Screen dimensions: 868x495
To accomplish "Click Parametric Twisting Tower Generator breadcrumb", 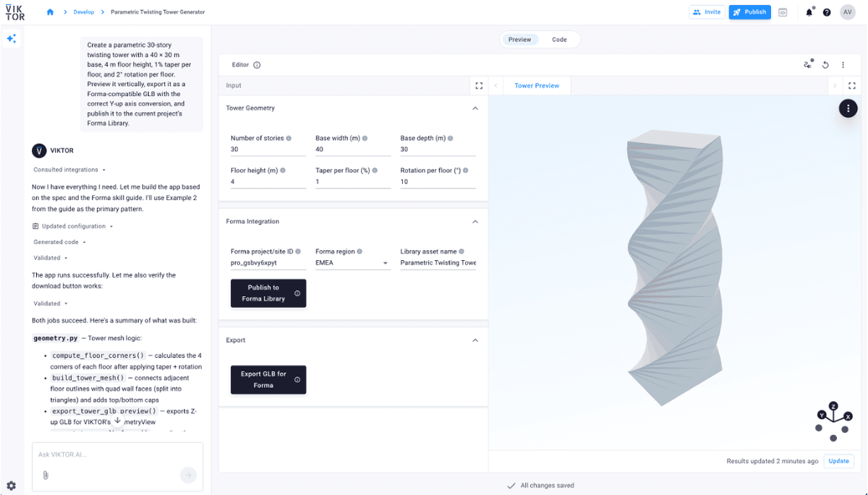I will coord(158,12).
